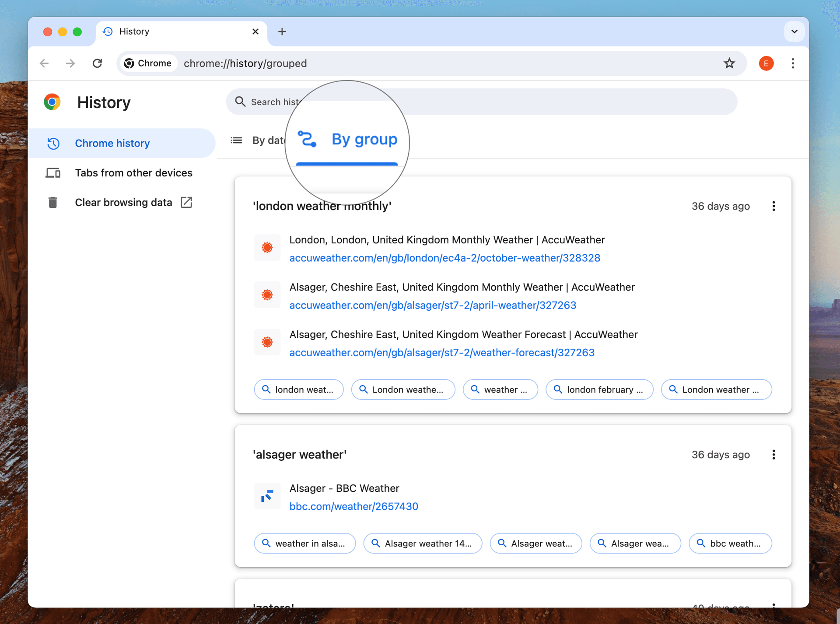Select the 'weather in alsa...' search chip

304,543
